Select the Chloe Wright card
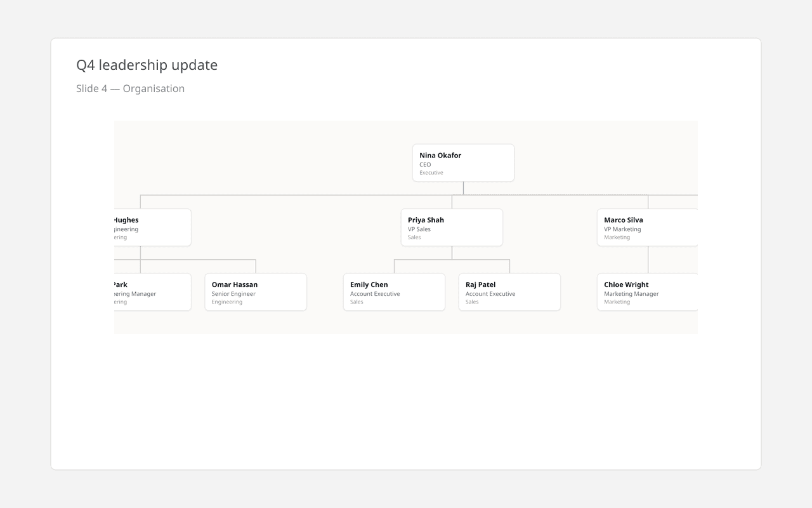Viewport: 812px width, 508px height. [648, 293]
